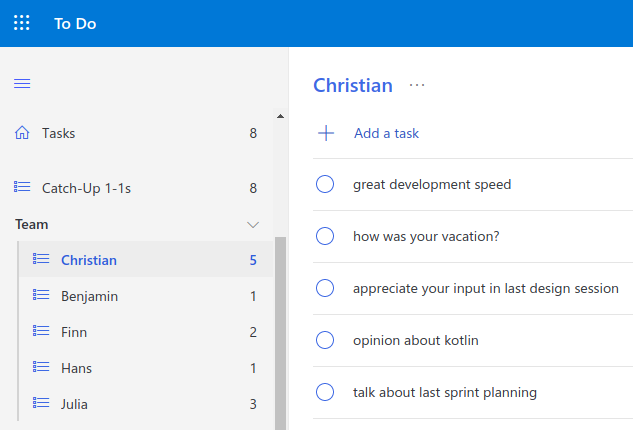This screenshot has height=430, width=633.
Task: Click the Add a task field
Action: [473, 133]
